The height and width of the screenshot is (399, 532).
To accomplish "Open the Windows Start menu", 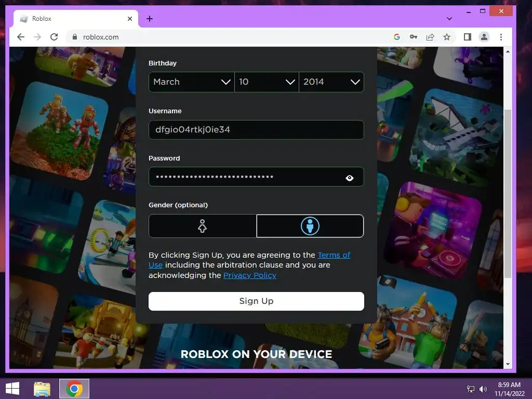I will pos(12,389).
